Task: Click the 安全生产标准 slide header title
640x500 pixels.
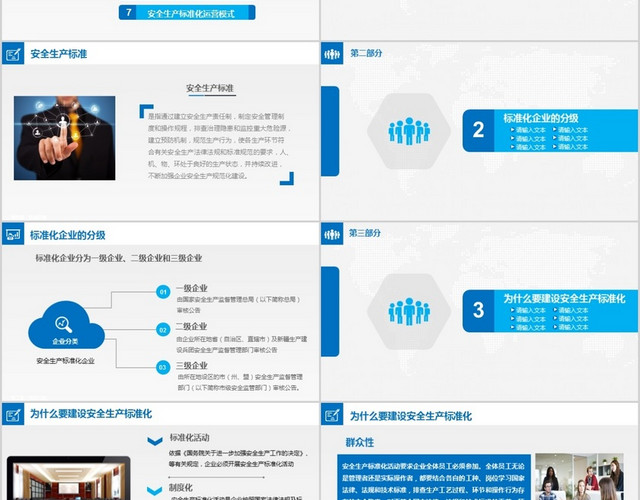Action: pyautogui.click(x=59, y=54)
